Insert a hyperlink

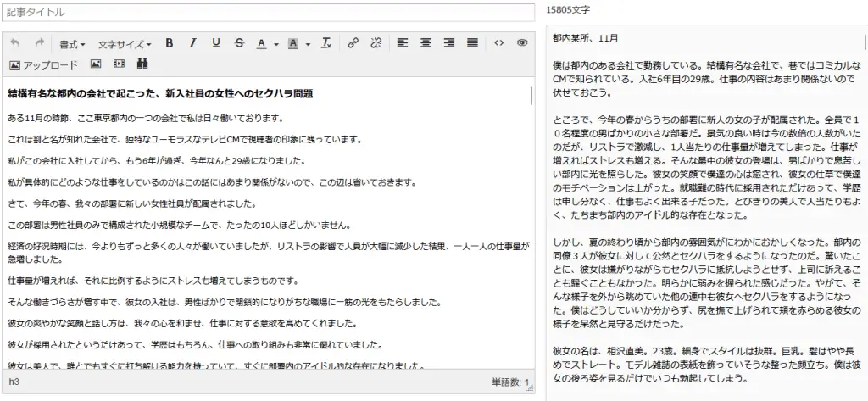pyautogui.click(x=353, y=43)
